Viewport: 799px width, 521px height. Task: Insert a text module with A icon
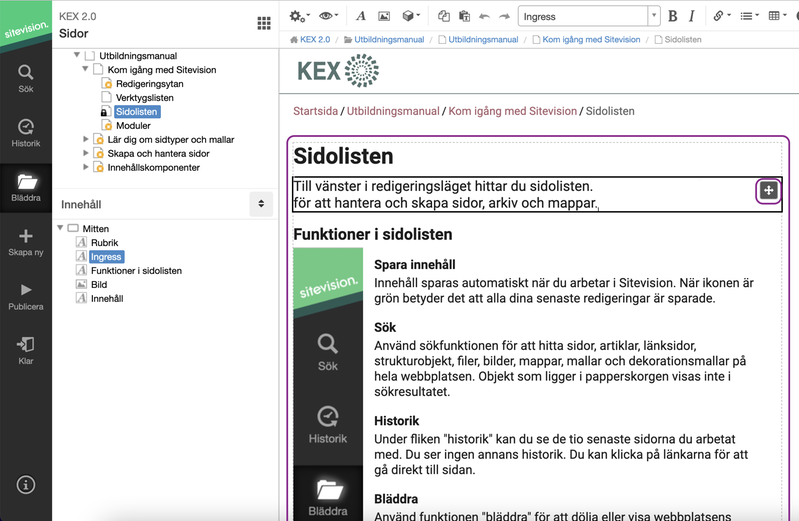pyautogui.click(x=361, y=16)
